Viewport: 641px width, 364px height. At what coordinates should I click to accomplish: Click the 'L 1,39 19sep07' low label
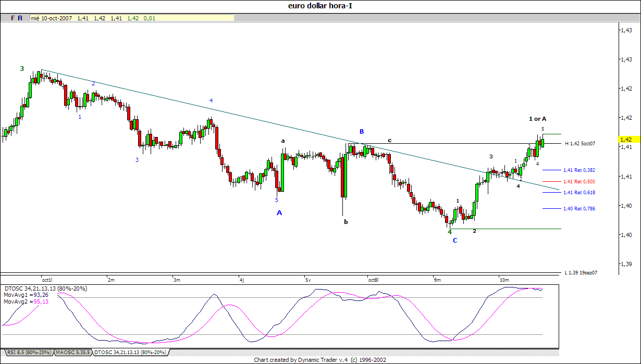pyautogui.click(x=581, y=272)
